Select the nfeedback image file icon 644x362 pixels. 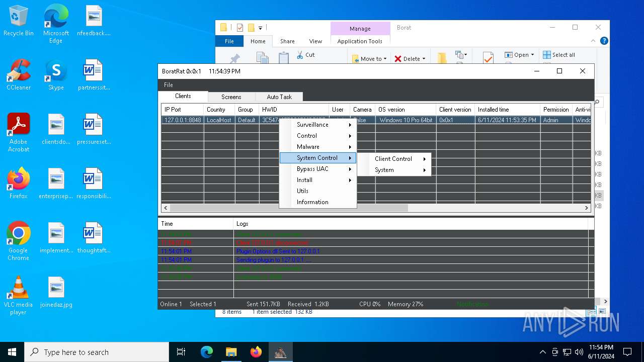[94, 21]
